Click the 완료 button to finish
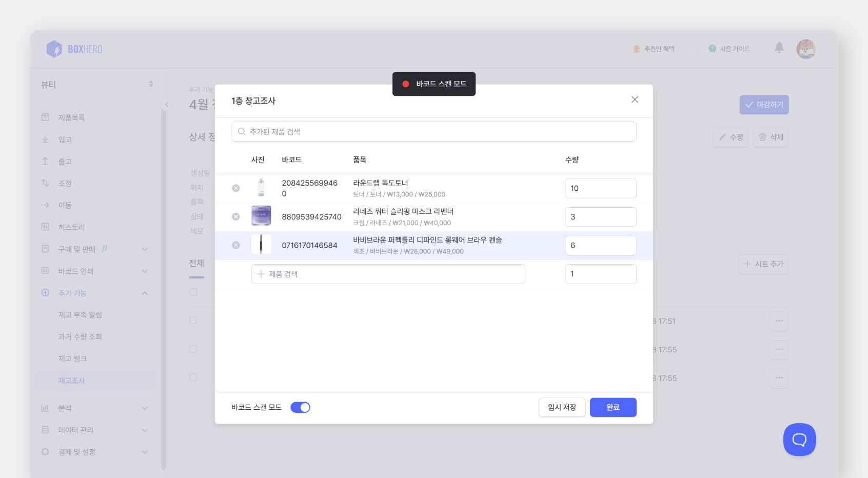This screenshot has width=868, height=478. pos(613,407)
